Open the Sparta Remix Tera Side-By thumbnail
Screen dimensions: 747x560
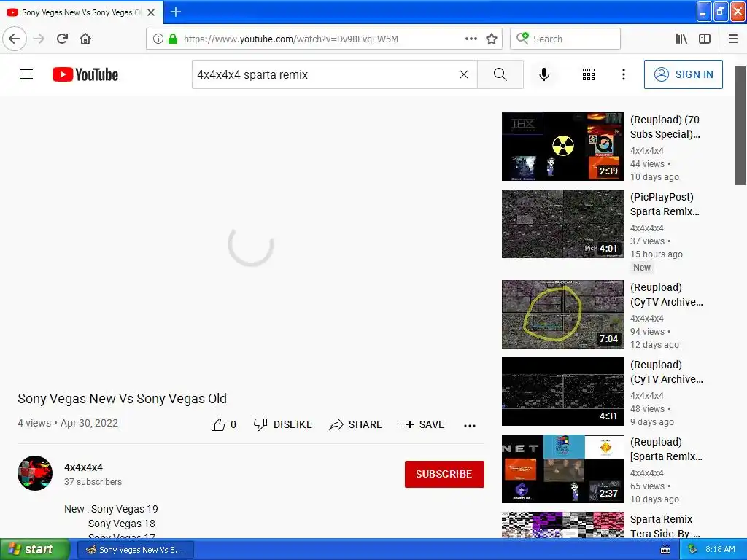(x=562, y=525)
